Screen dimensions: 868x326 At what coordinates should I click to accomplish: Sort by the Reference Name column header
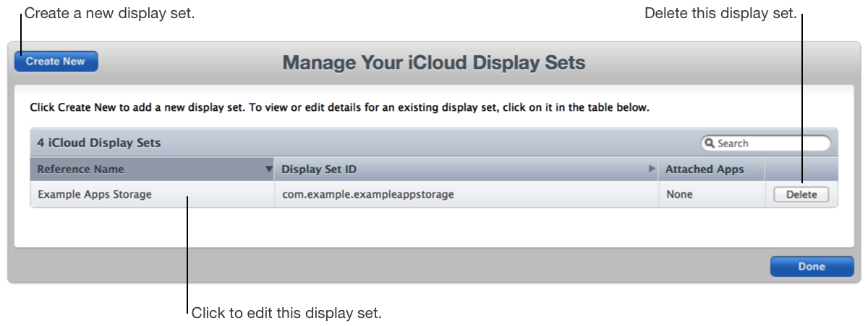pos(80,170)
